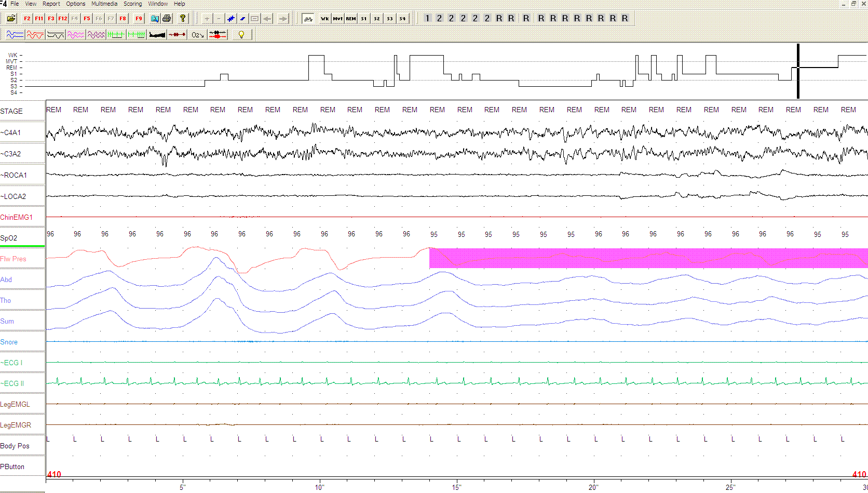Select the black waves montage icon
The width and height of the screenshot is (868, 493).
coord(55,35)
